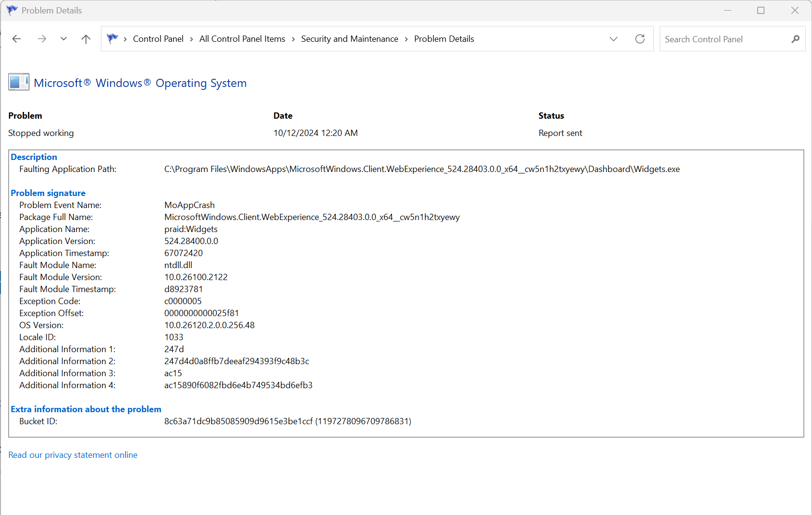The width and height of the screenshot is (812, 515).
Task: Select Additional Information 3 value ac15
Action: pyautogui.click(x=173, y=373)
